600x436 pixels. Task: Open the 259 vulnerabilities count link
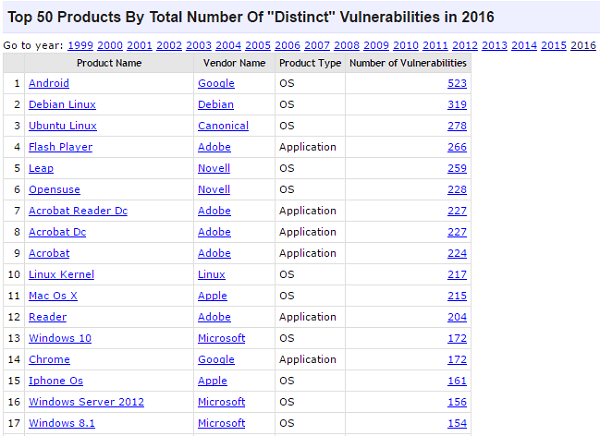point(457,168)
